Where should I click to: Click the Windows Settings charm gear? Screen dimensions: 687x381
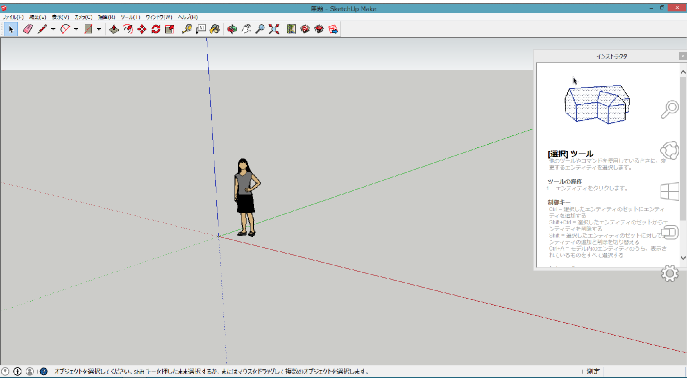click(x=669, y=273)
